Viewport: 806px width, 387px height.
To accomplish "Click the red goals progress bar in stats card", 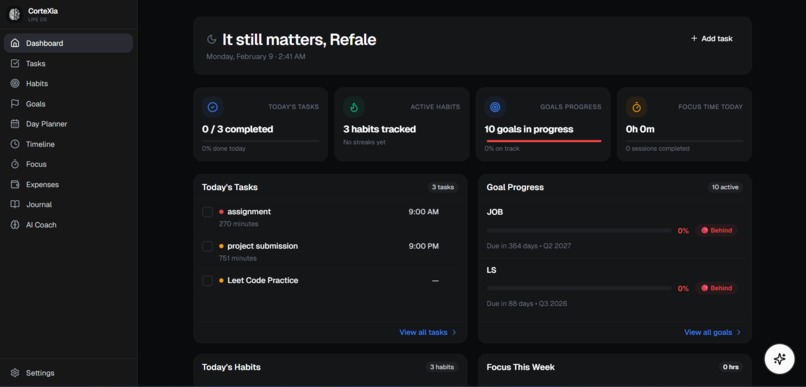I will 544,141.
